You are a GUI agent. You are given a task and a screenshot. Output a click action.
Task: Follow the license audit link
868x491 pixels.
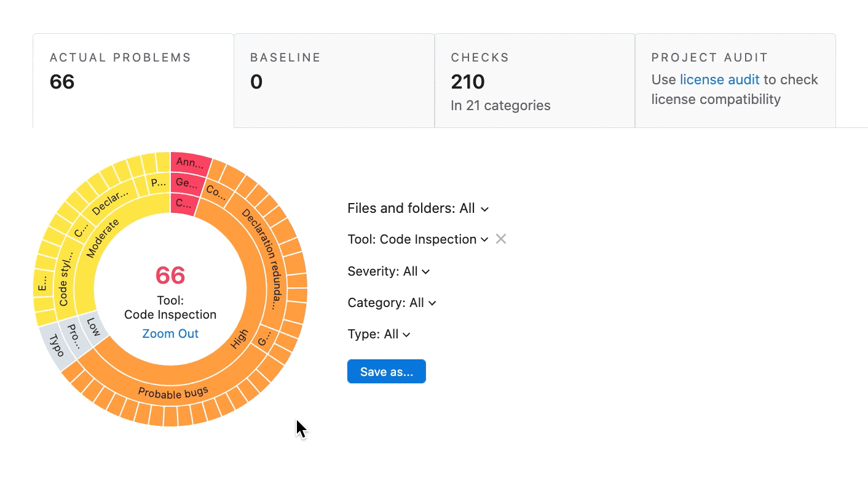719,80
